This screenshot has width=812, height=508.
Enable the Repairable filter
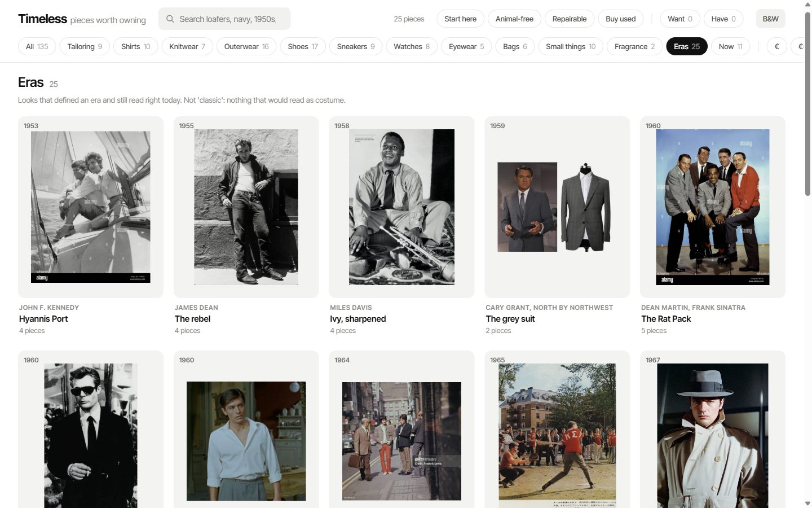[570, 19]
